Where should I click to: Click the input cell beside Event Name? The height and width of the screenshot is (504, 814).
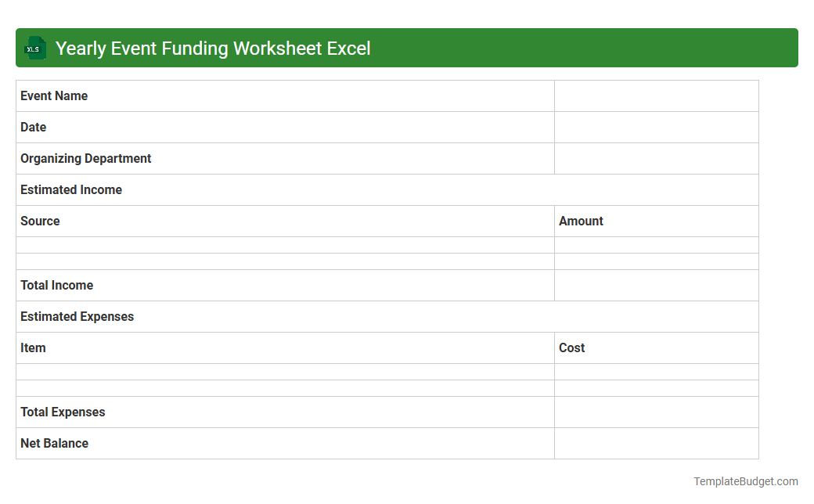click(656, 95)
